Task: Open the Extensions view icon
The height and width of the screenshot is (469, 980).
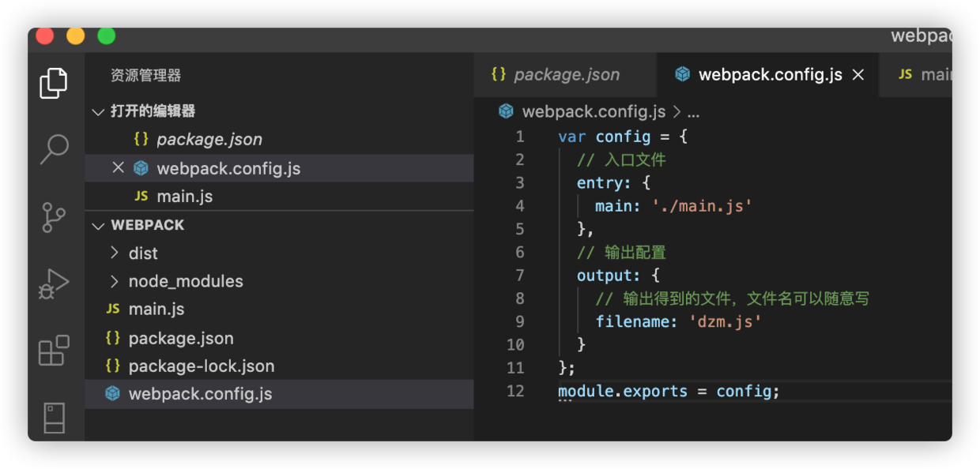Action: coord(54,351)
